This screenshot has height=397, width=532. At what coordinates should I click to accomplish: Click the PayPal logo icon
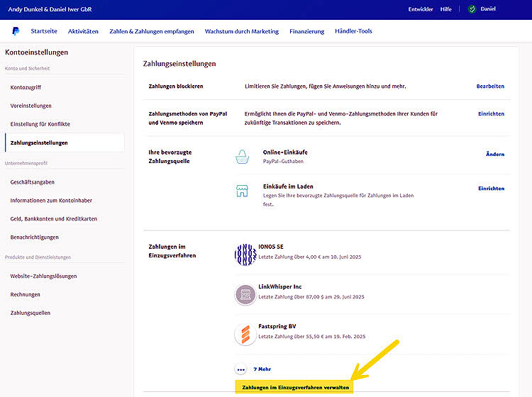(16, 31)
